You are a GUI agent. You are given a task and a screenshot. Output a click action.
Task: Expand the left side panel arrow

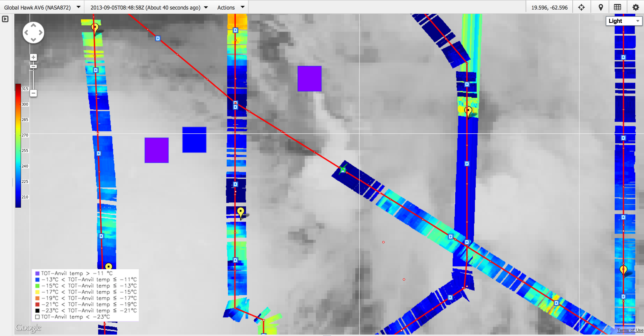(x=5, y=19)
